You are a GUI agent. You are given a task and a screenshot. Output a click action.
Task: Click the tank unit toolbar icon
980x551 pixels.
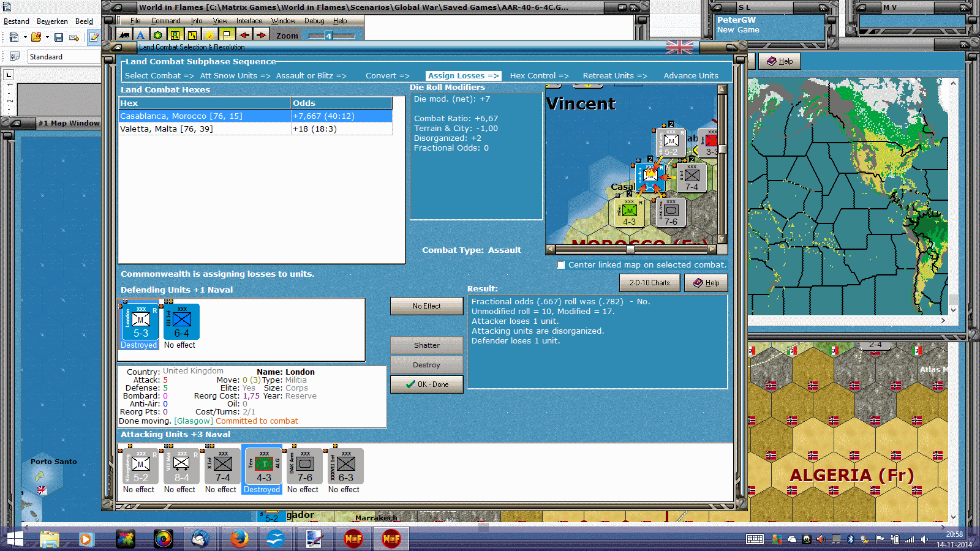[x=124, y=36]
